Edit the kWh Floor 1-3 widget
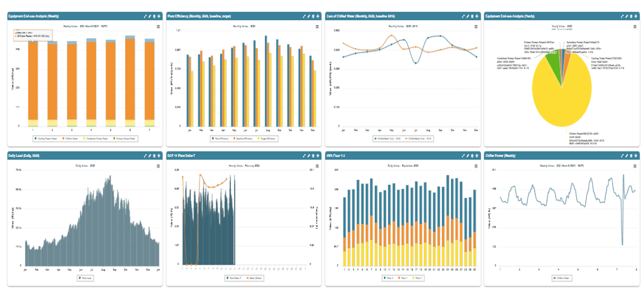 [468, 155]
